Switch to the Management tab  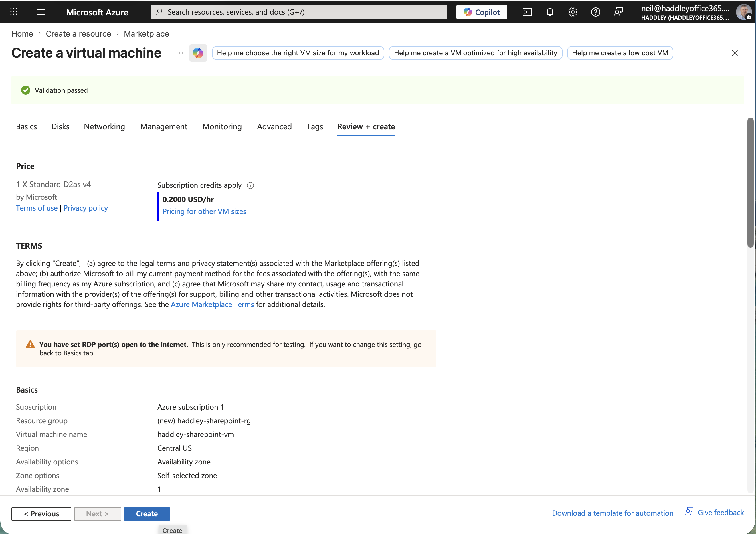tap(164, 126)
